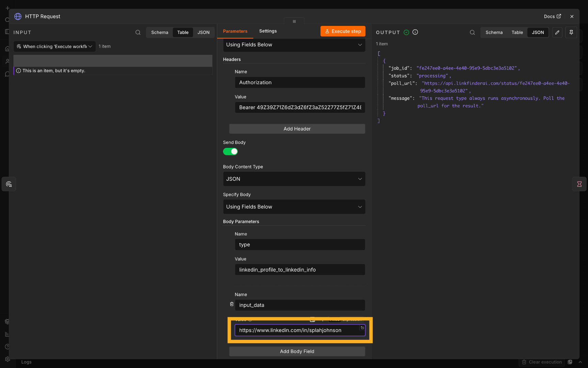Delete the input_data body parameter
Image resolution: width=588 pixels, height=368 pixels.
(x=232, y=304)
